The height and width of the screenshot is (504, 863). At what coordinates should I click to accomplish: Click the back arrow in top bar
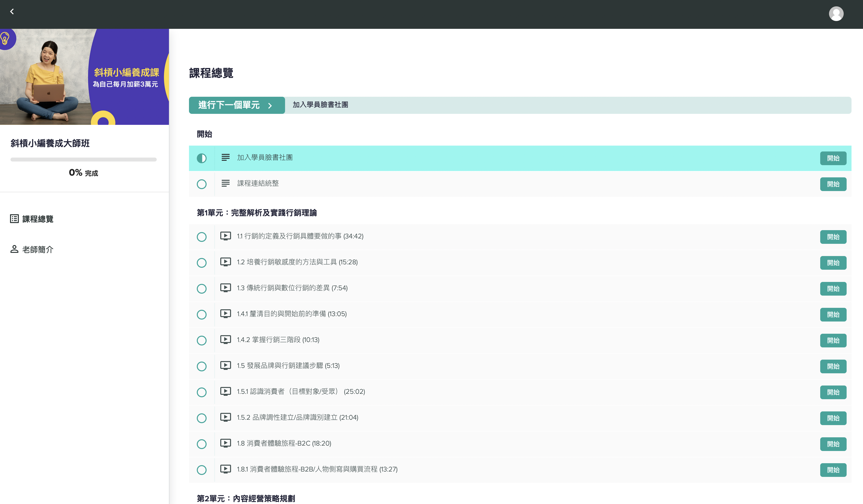click(12, 12)
